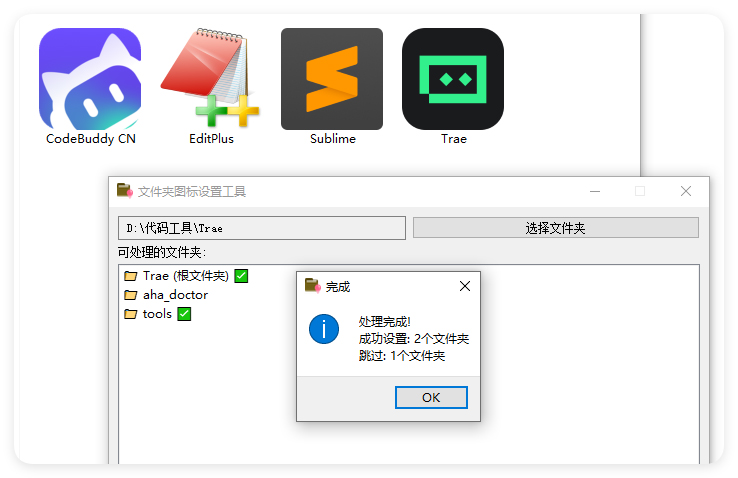Click the 可处理的文件夹 label
Screen dimensions: 738x478
161,253
